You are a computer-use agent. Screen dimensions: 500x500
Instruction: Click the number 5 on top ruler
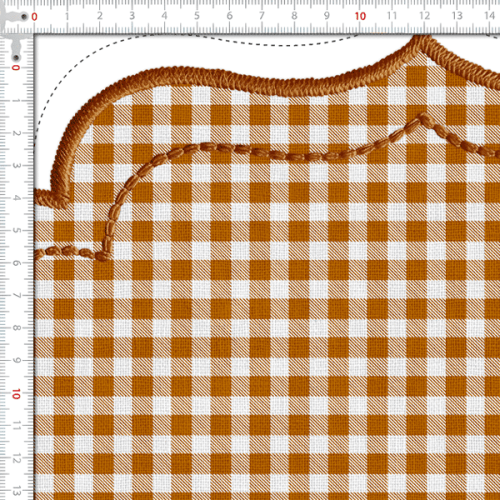(x=197, y=16)
